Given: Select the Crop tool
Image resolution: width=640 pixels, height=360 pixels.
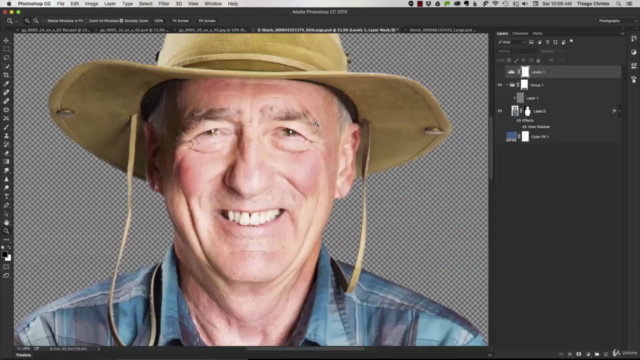Looking at the screenshot, I should coord(6,75).
